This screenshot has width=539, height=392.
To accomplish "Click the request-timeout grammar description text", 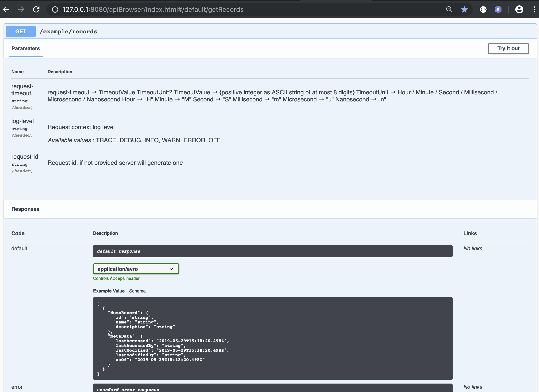I will coord(272,96).
